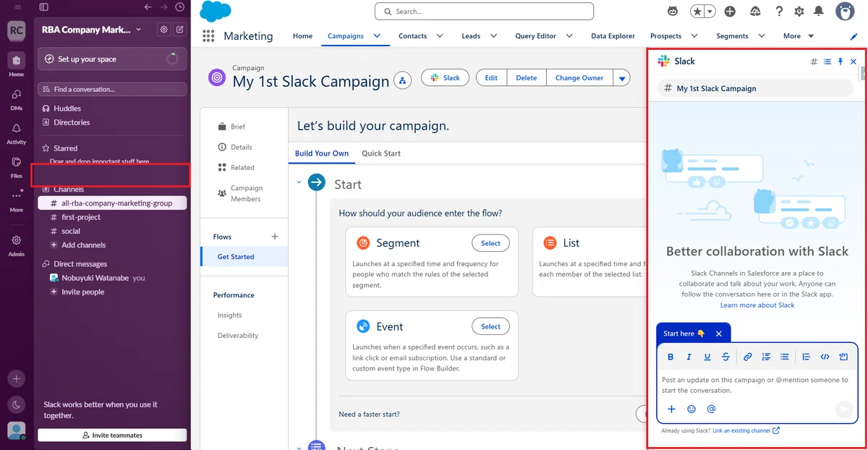Screen dimensions: 868x450
Task: Unpin the Slack panel with the pin icon
Action: 841,61
